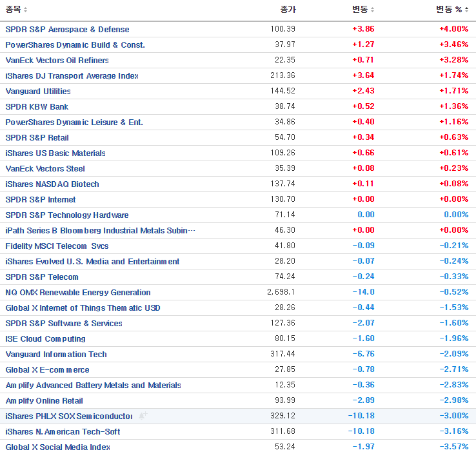Sort by the 변동 % column sort arrows

coord(466,10)
